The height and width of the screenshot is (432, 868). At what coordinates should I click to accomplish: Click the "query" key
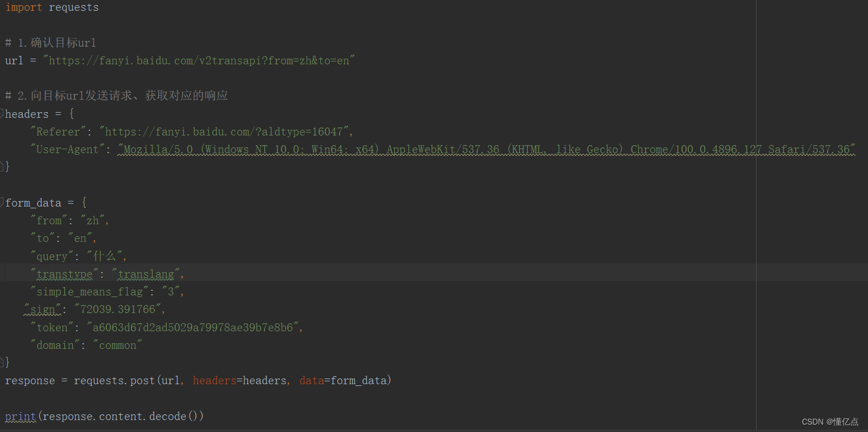coord(52,256)
